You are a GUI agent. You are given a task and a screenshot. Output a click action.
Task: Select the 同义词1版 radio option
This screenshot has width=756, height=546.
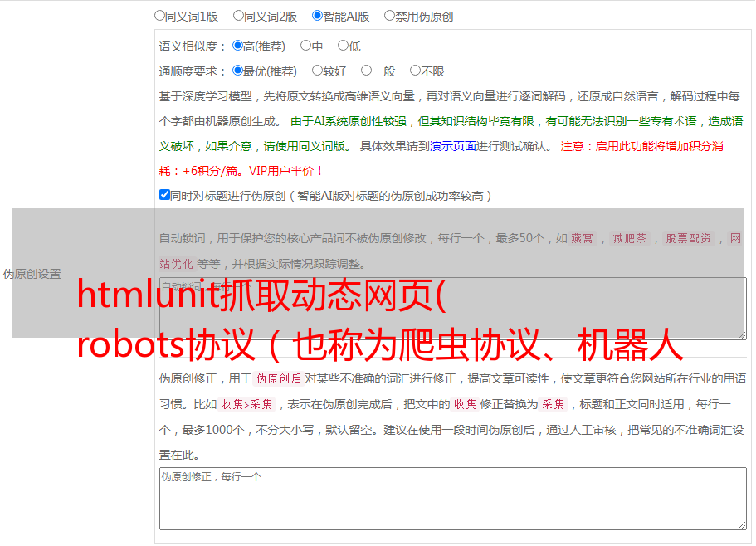(159, 16)
